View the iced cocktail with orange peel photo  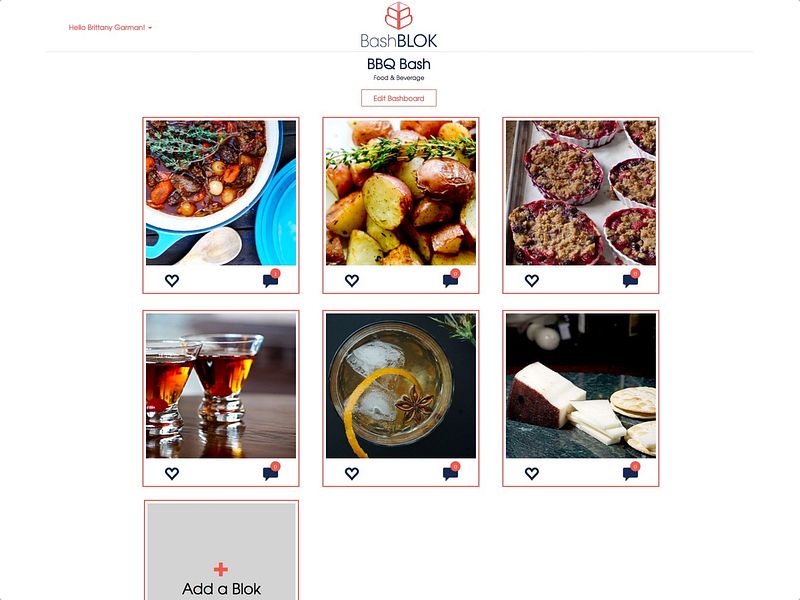click(401, 386)
